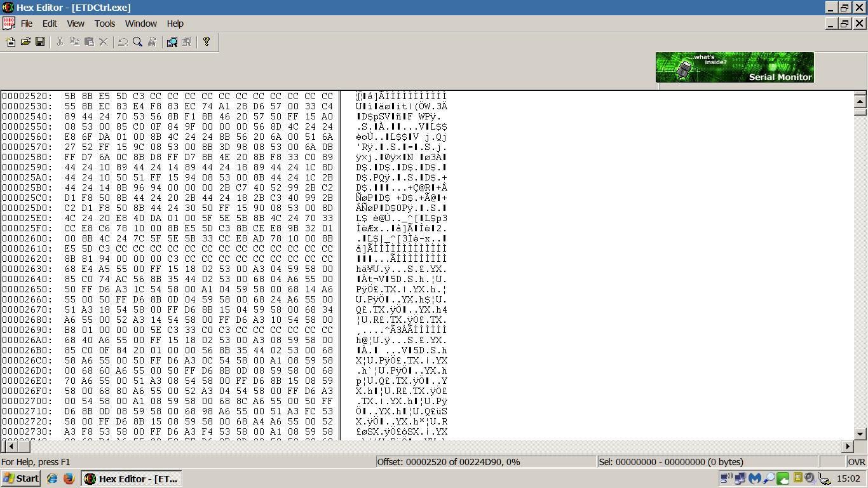Click the 'For Help, press F1' status text
Viewport: 868px width, 488px height.
(36, 462)
